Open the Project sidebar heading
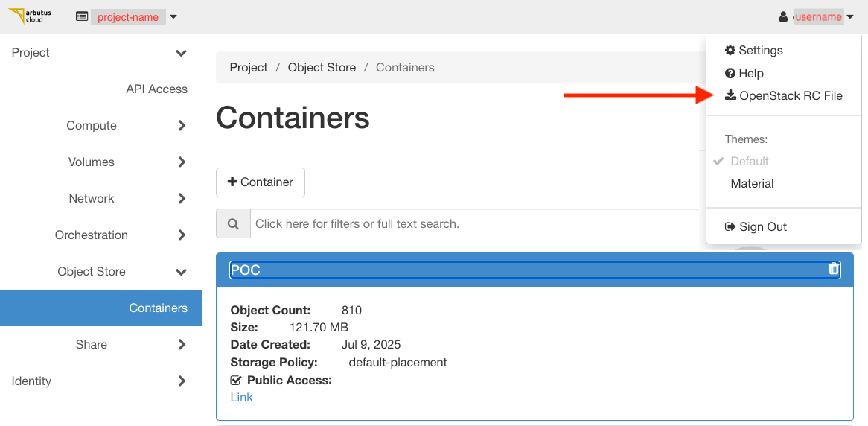This screenshot has height=426, width=868. (x=31, y=53)
